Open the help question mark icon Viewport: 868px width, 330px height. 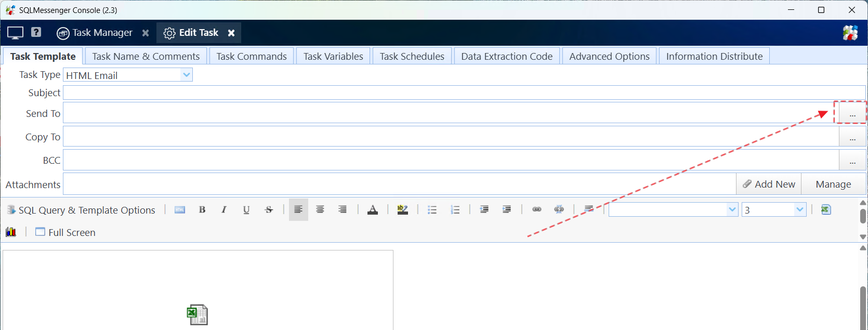click(36, 32)
